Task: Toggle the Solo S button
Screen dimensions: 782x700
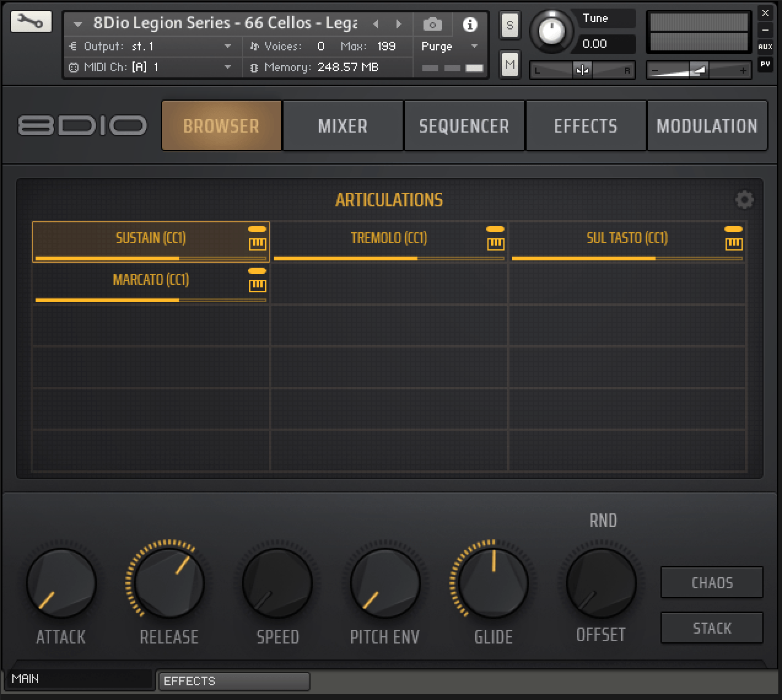Action: coord(509,26)
